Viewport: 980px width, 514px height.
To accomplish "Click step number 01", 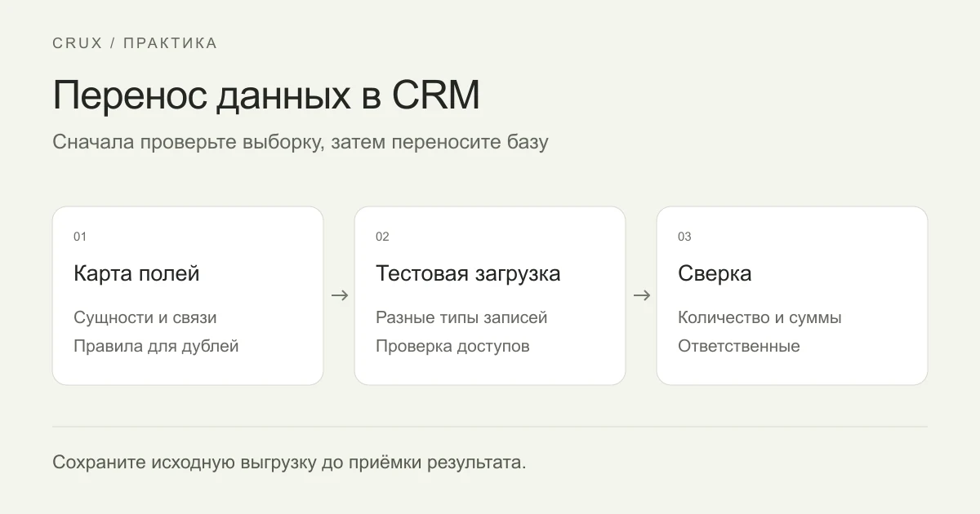I will [80, 237].
